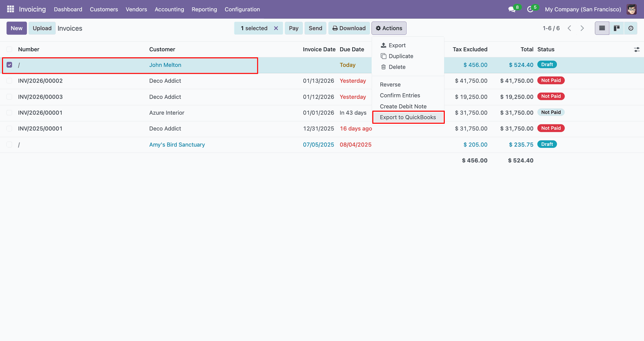The width and height of the screenshot is (644, 341).
Task: Open the Configuration menu
Action: click(x=242, y=9)
